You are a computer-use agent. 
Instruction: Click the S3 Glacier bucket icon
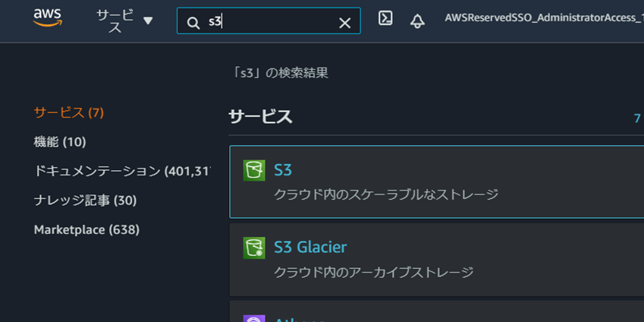click(254, 248)
